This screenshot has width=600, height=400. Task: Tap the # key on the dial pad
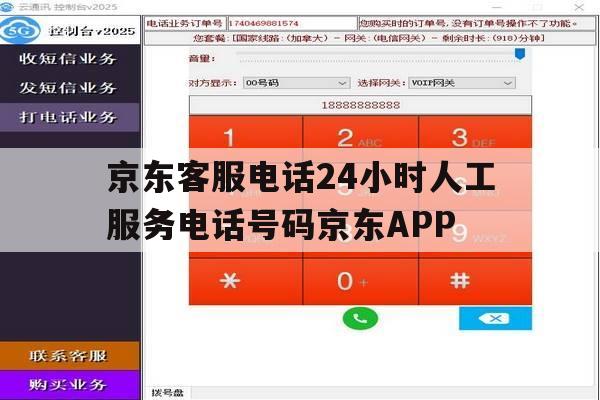coord(475,281)
